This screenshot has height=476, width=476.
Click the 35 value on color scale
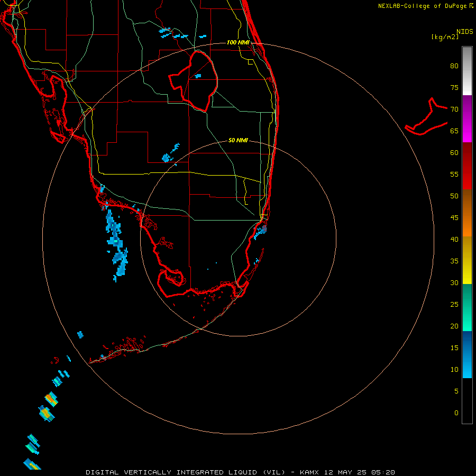coord(454,261)
